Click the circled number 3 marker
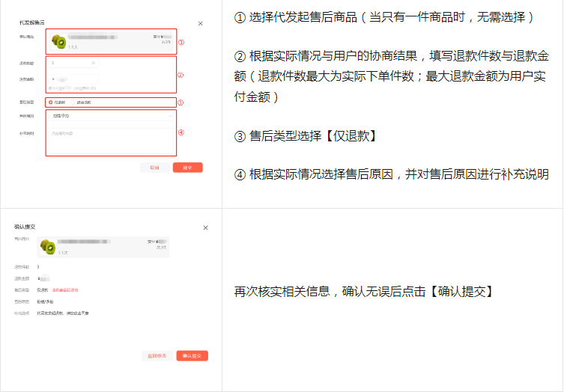Image resolution: width=564 pixels, height=392 pixels. [181, 102]
